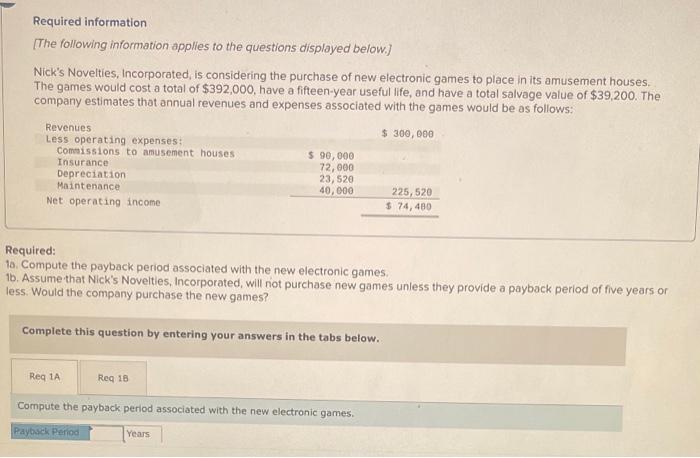Click the 'Required information' heading
The width and height of the screenshot is (700, 458).
[x=89, y=22]
